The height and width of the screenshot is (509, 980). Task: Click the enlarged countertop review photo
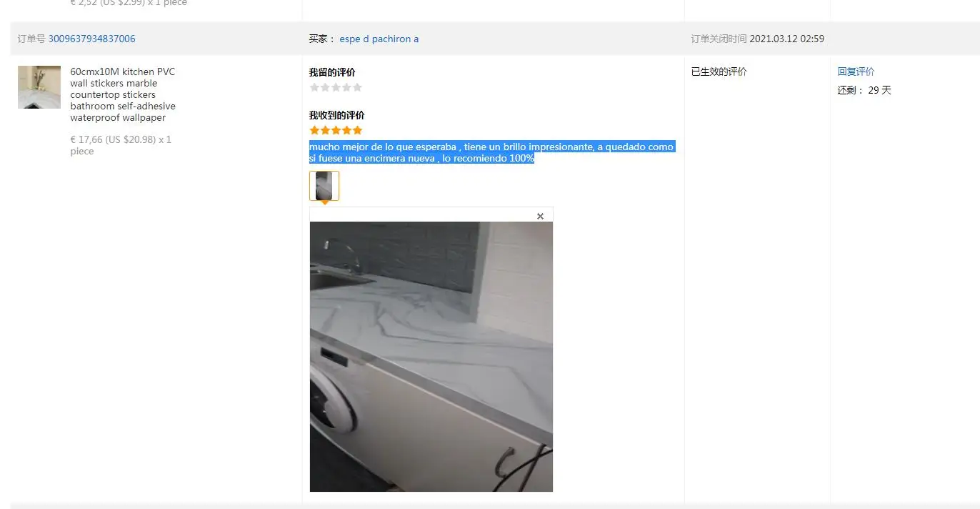click(x=431, y=357)
